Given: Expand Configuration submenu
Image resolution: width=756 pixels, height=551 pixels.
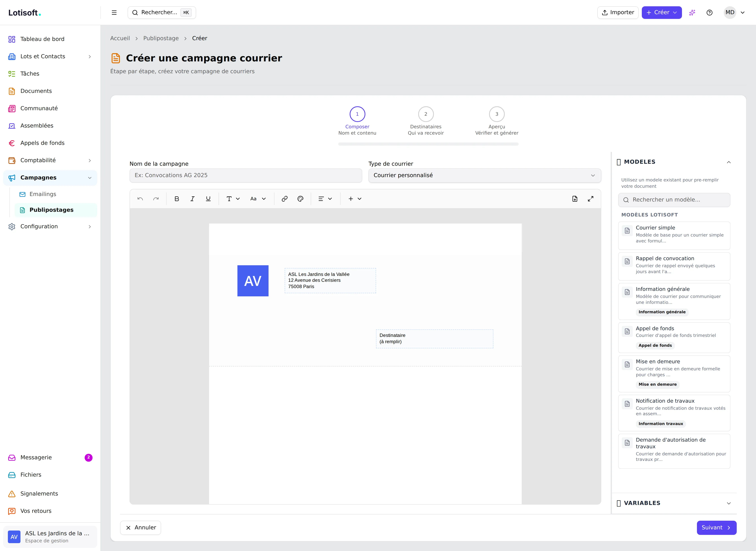Looking at the screenshot, I should pos(50,227).
